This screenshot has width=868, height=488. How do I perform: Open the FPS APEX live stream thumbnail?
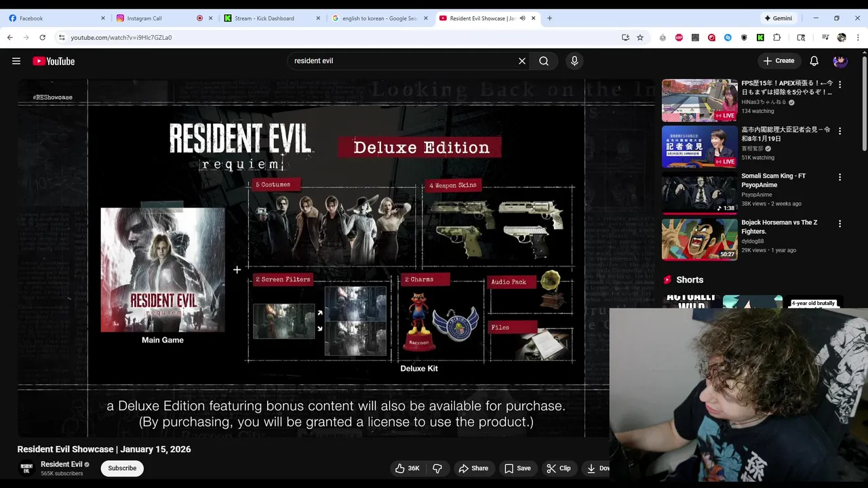coord(700,100)
